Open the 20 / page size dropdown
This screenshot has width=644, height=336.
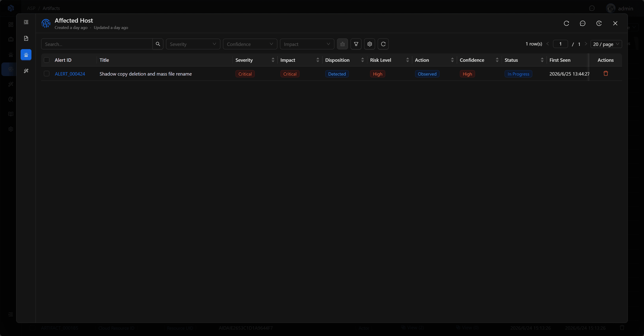[606, 44]
